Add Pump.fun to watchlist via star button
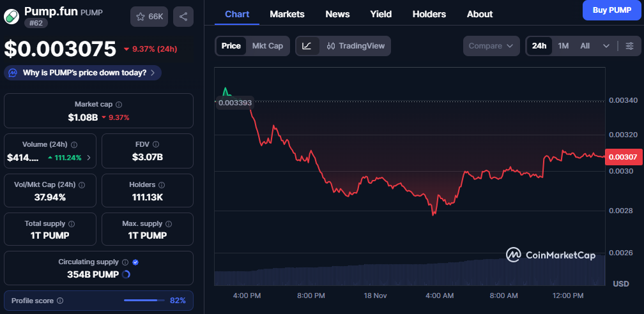644x314 pixels. pos(149,17)
